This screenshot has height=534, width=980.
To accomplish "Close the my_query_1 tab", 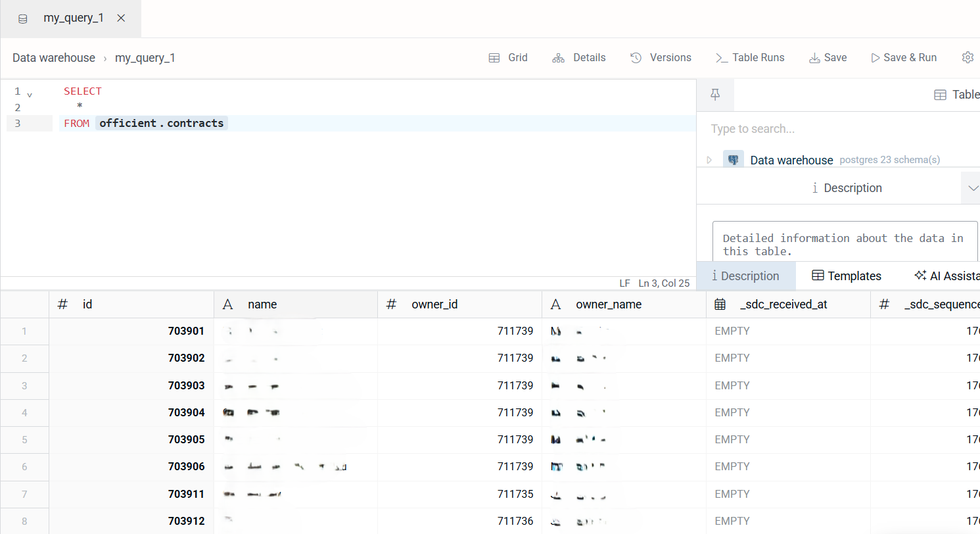I will [x=121, y=18].
